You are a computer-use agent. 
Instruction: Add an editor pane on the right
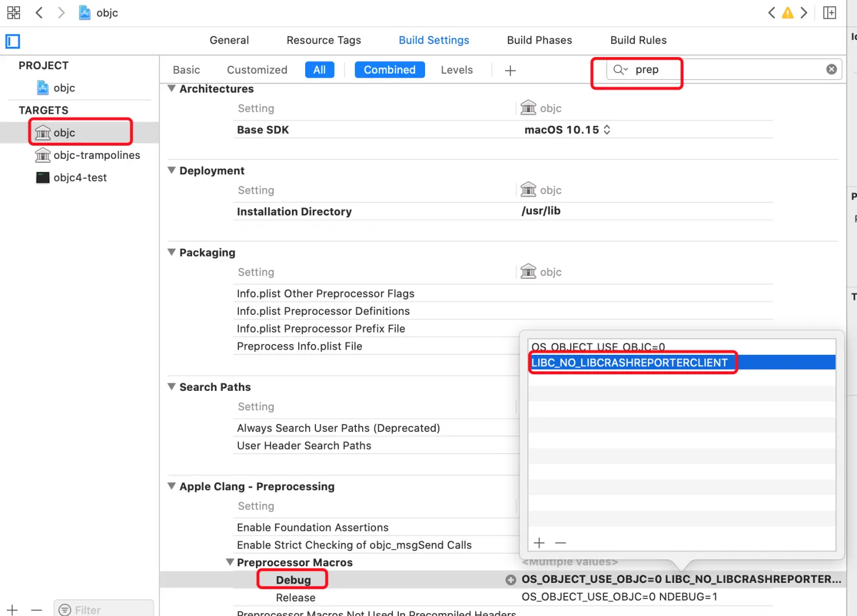(x=830, y=13)
